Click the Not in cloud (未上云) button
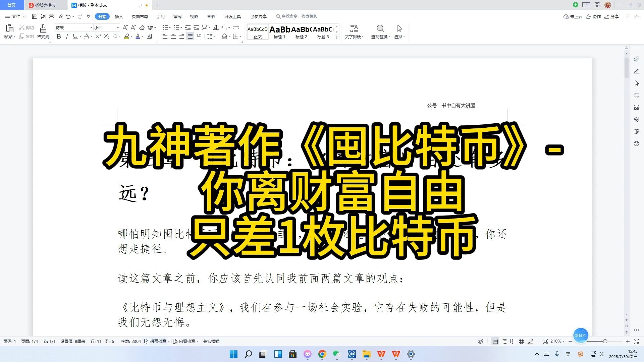This screenshot has width=644, height=362. pos(573,16)
